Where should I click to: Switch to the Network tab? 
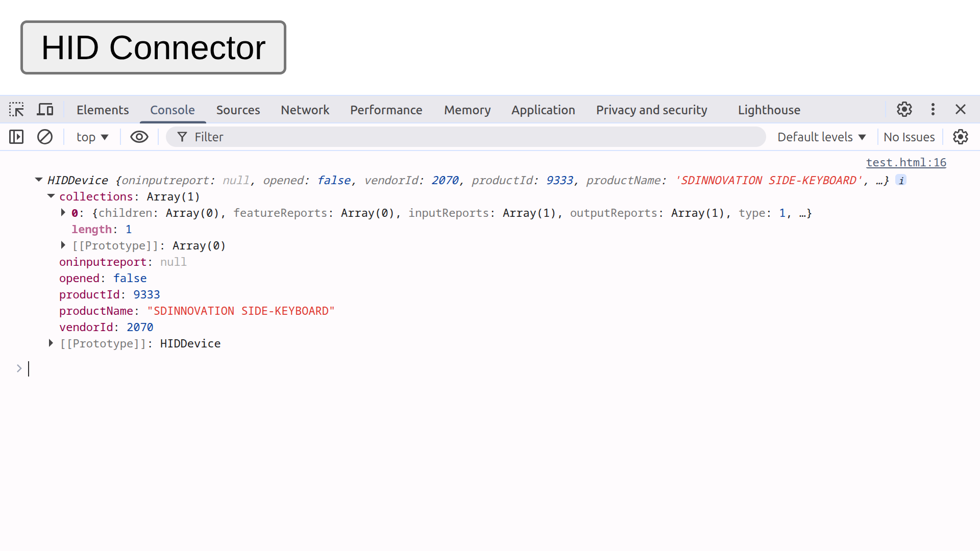click(305, 110)
